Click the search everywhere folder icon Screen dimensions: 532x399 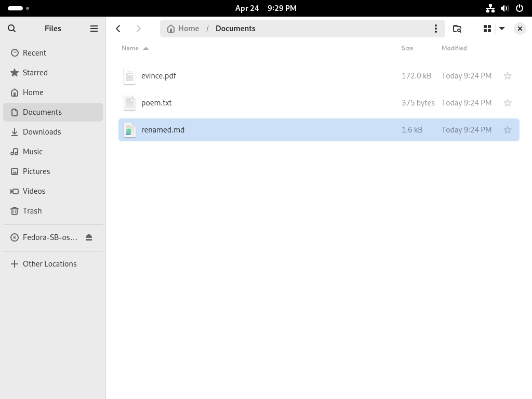(x=457, y=29)
